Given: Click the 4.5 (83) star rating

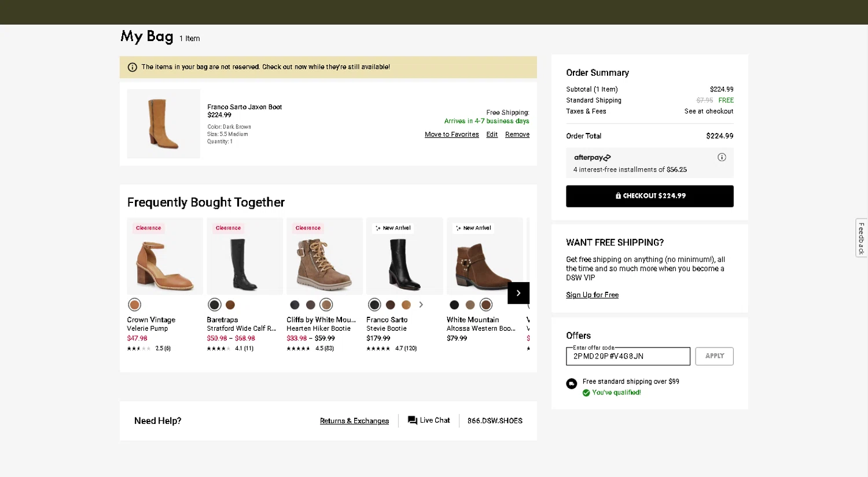Looking at the screenshot, I should pyautogui.click(x=310, y=349).
